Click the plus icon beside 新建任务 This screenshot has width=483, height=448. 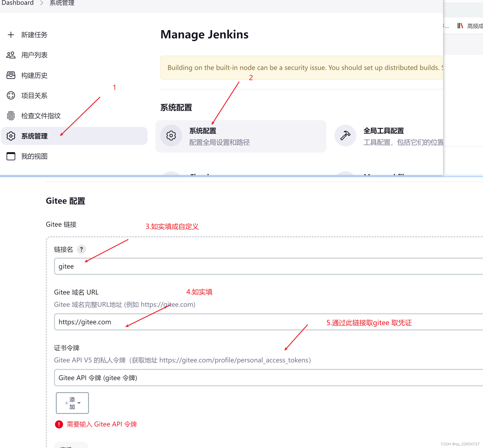click(x=11, y=35)
